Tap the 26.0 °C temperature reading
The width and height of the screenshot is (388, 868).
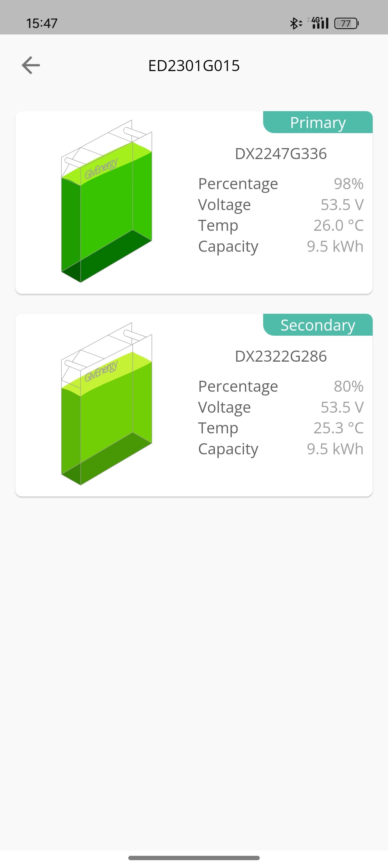pos(339,225)
